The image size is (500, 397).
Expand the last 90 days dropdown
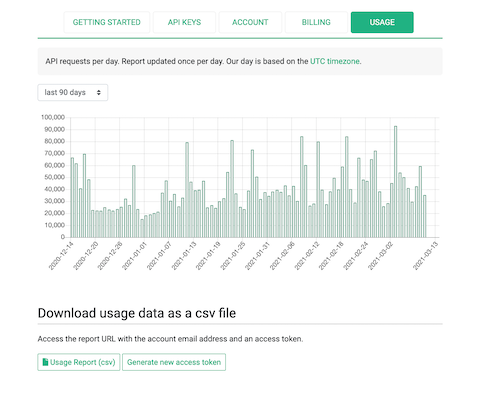(73, 92)
